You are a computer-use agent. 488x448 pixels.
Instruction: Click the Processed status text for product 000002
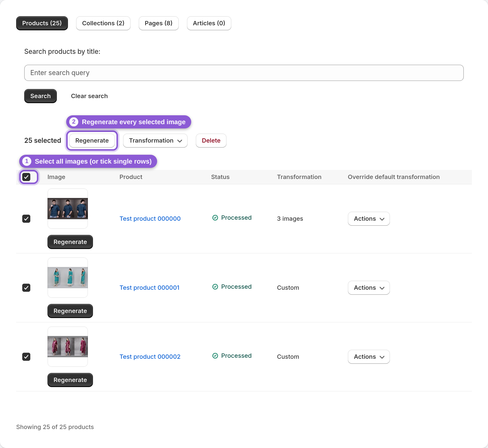click(x=236, y=356)
